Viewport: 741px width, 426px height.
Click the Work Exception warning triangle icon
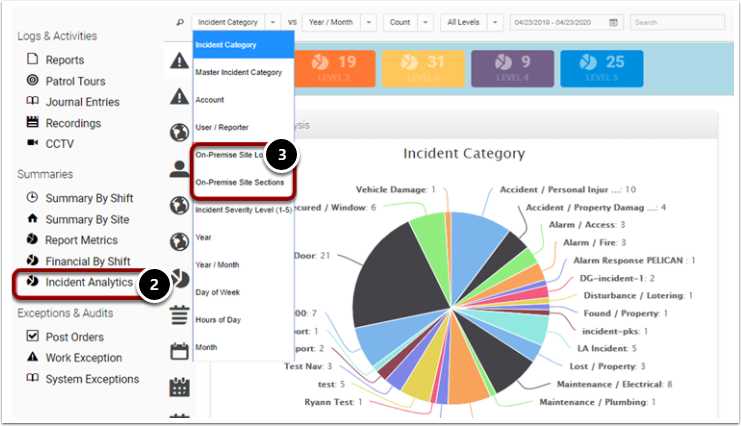point(33,356)
